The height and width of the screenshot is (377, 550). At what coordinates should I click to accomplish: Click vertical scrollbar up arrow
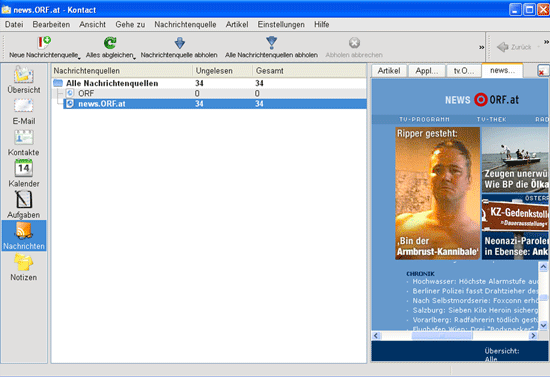coord(543,267)
